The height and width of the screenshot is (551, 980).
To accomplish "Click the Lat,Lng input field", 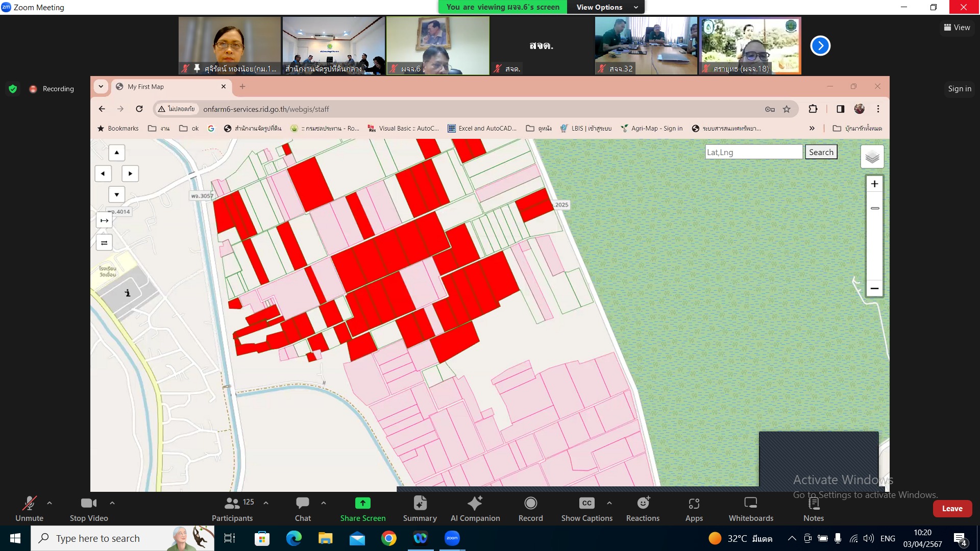I will coord(753,152).
